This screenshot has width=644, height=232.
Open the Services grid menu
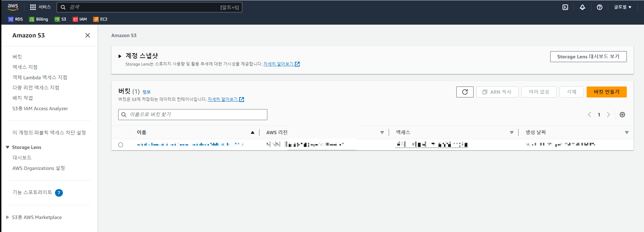pyautogui.click(x=40, y=7)
